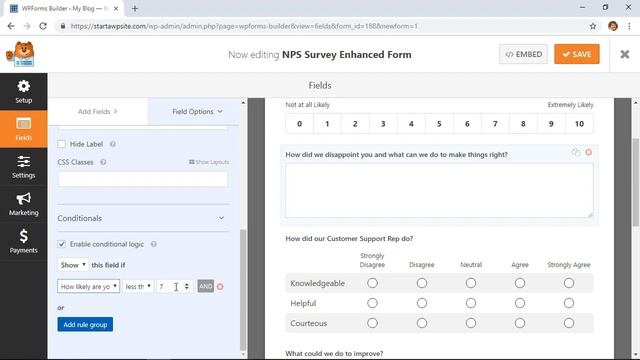Save the form with SAVE button

pos(577,54)
